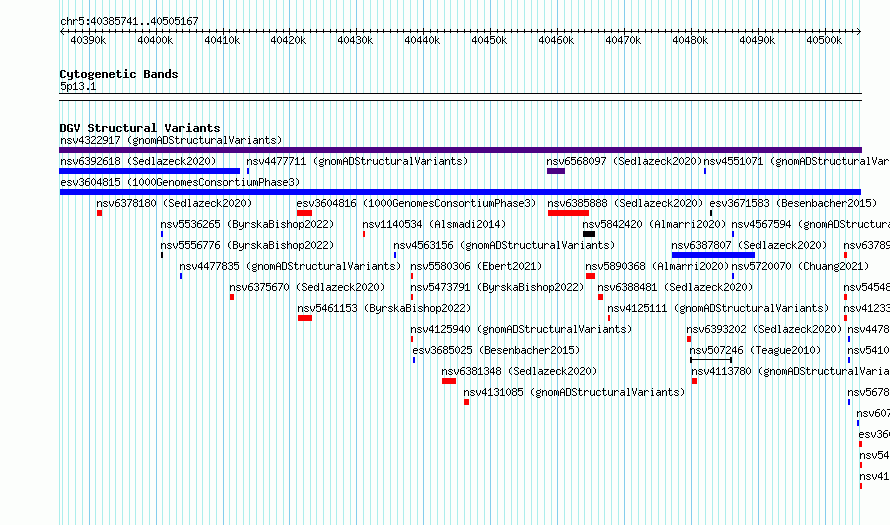The width and height of the screenshot is (890, 525).
Task: Click nsv6385888 Sedlazeck2020 variant label
Action: coord(625,203)
